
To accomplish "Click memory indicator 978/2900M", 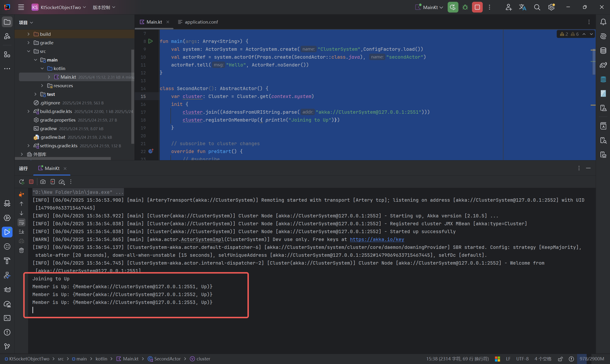I will 592,359.
